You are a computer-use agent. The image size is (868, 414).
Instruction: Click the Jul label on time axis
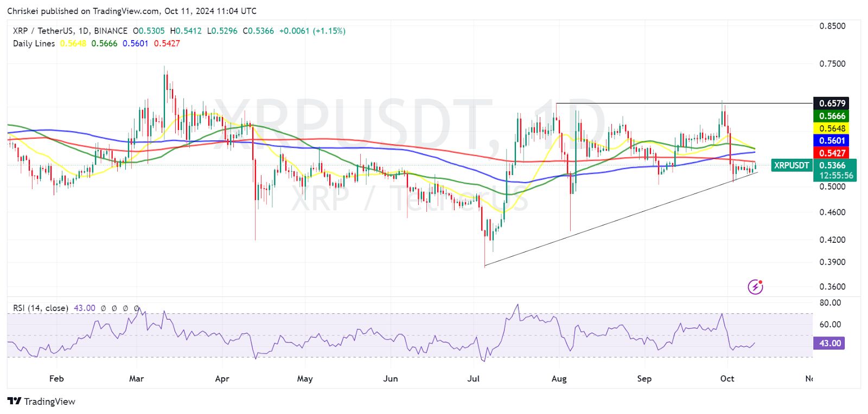pyautogui.click(x=474, y=378)
